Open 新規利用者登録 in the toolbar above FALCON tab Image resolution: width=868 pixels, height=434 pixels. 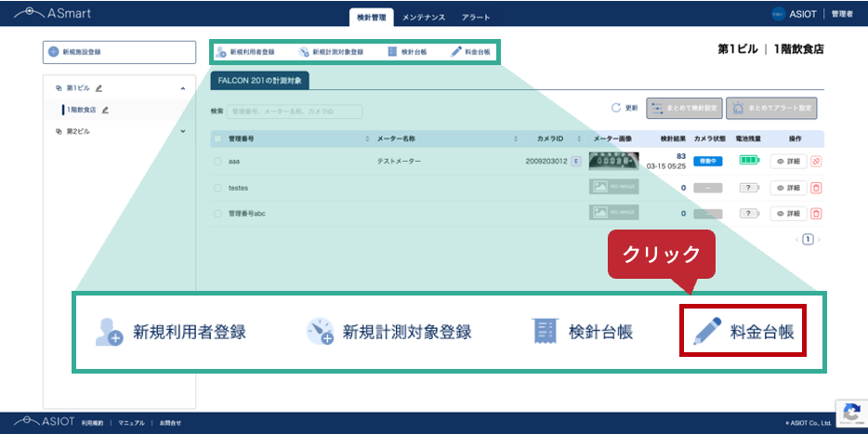click(x=245, y=52)
